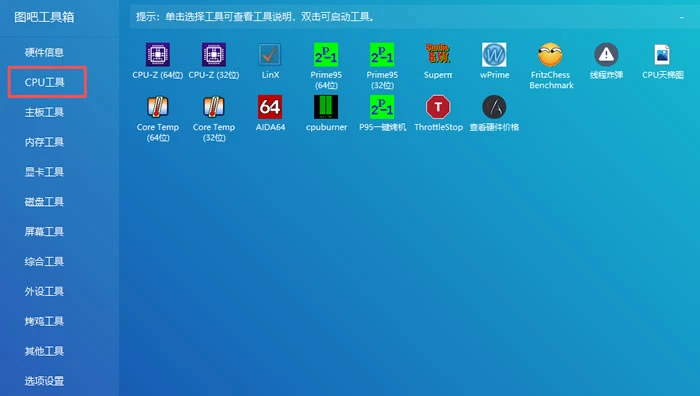
Task: Switch to the 主板工具 category
Action: point(44,112)
